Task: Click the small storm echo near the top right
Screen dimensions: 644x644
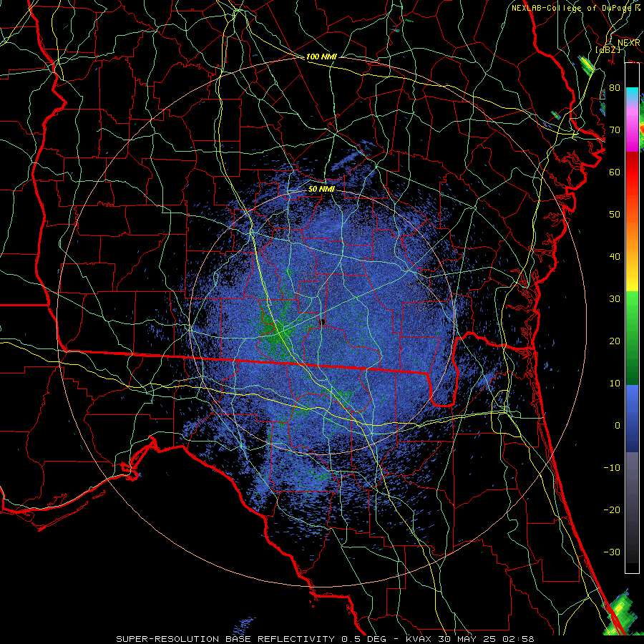Action: (x=587, y=65)
